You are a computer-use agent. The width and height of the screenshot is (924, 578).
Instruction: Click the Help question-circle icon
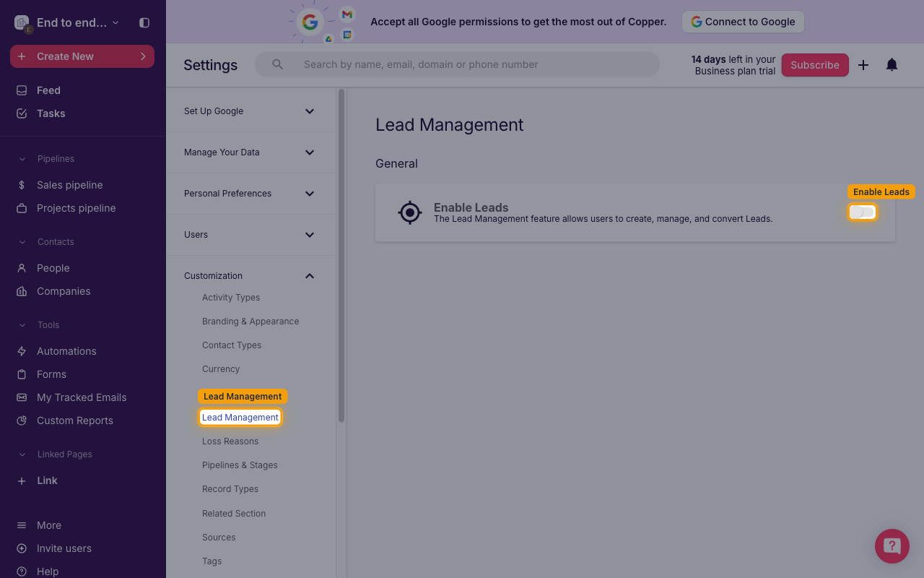coord(22,571)
